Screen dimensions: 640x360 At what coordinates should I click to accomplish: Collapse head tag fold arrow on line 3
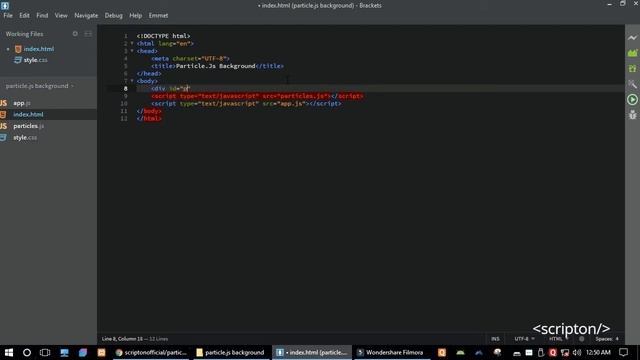(x=132, y=51)
